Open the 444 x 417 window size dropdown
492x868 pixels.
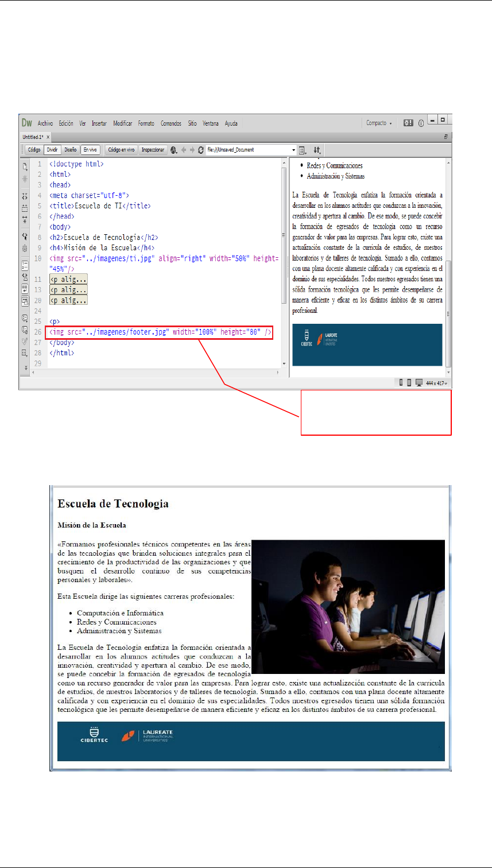click(437, 383)
